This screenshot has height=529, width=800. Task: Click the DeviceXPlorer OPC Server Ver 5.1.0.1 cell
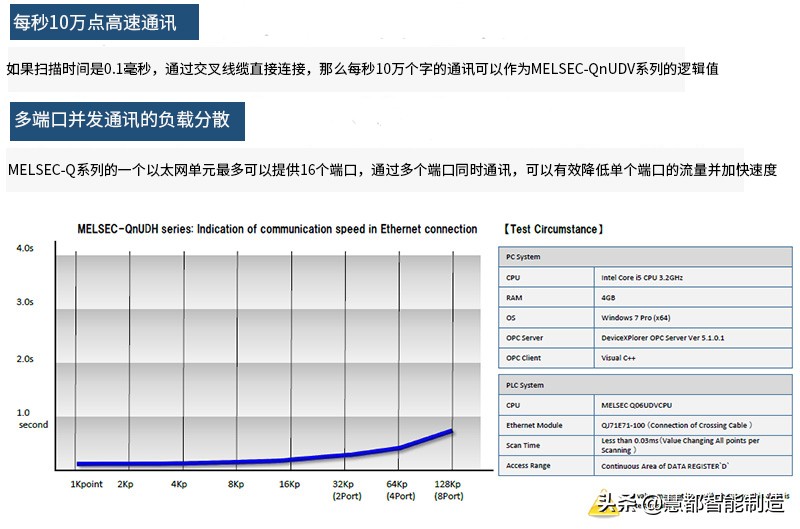[x=693, y=338]
